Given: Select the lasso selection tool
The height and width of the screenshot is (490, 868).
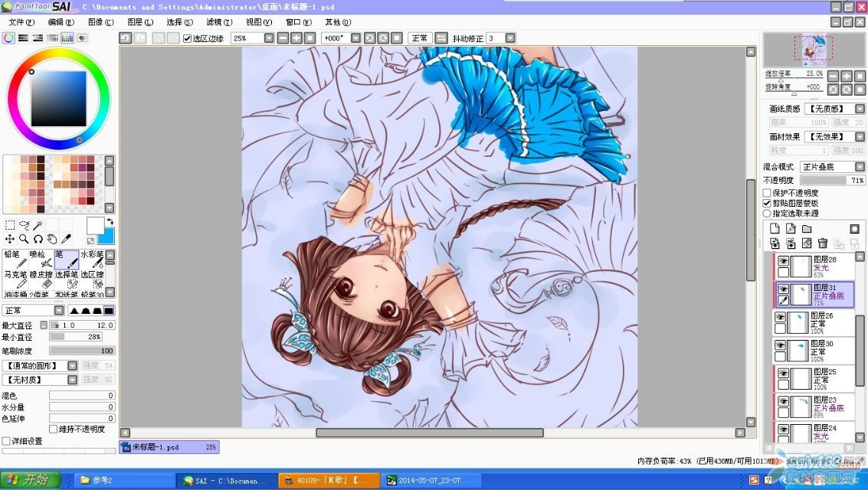Looking at the screenshot, I should click(x=24, y=225).
